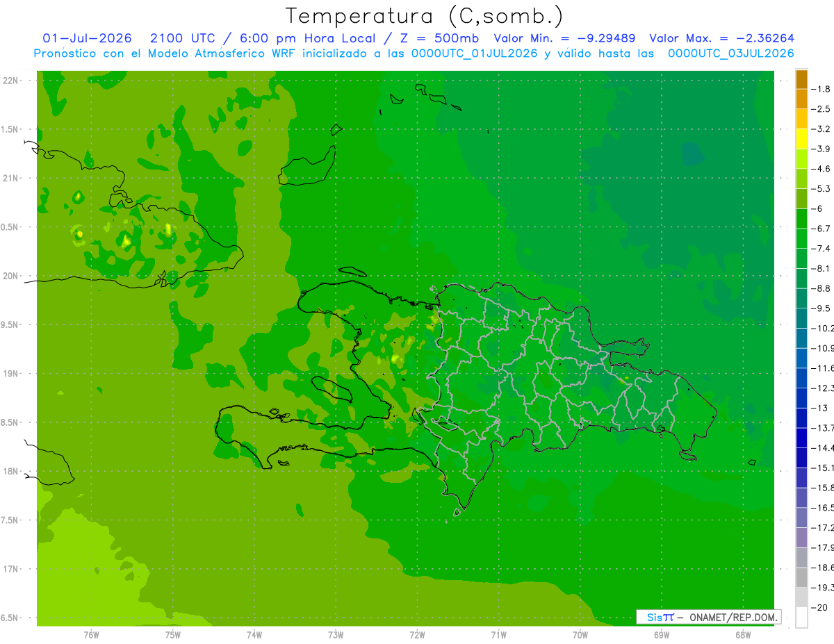Click the title 'Temperatura (C,somb.)'
Screen dimensions: 834x644
pyautogui.click(x=424, y=16)
